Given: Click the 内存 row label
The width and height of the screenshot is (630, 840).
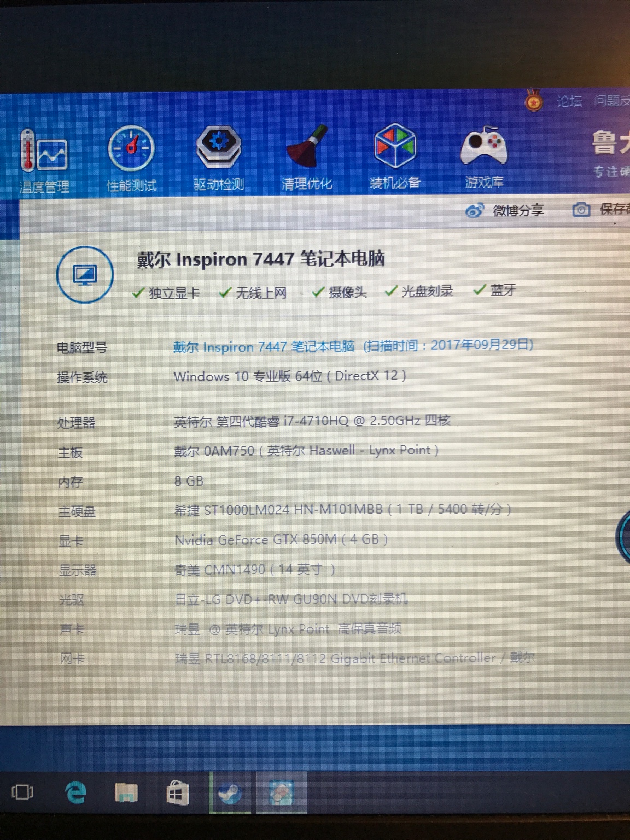Looking at the screenshot, I should pos(71,482).
